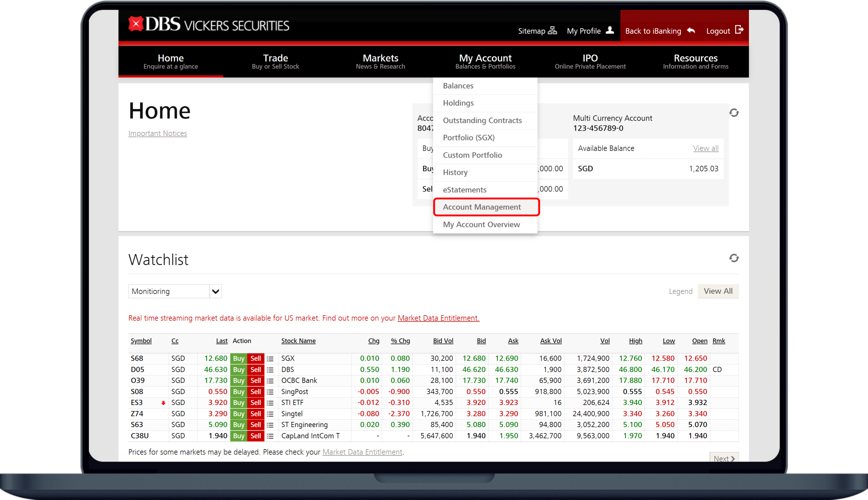
Task: Select eStatements menu item
Action: 485,190
